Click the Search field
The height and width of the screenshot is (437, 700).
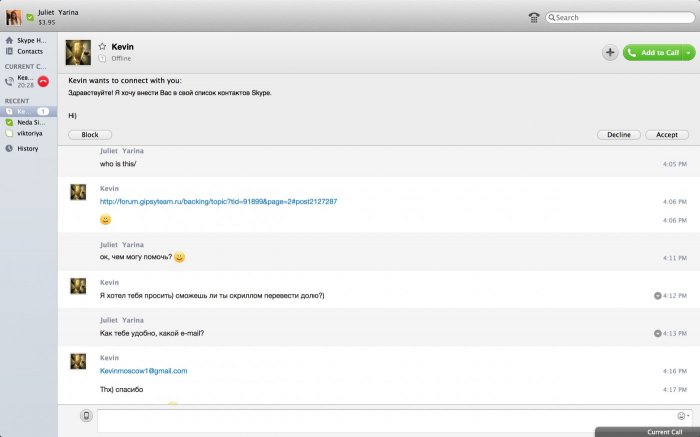coord(621,17)
